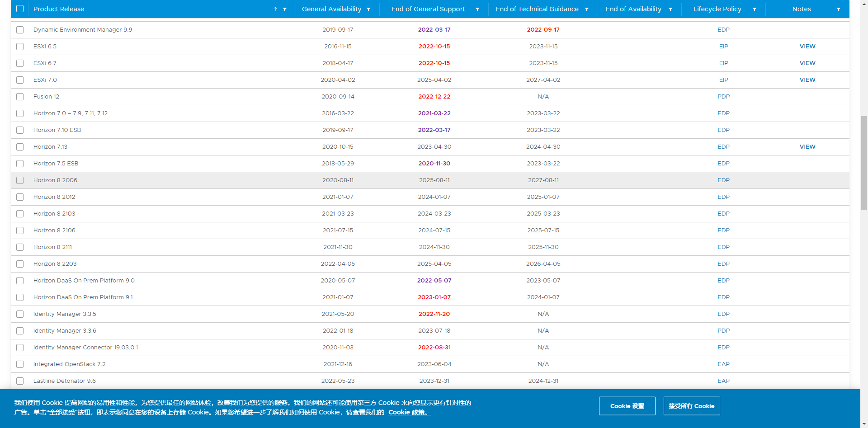The width and height of the screenshot is (868, 428).
Task: Open the End of Technical Guidance filter
Action: coord(587,9)
